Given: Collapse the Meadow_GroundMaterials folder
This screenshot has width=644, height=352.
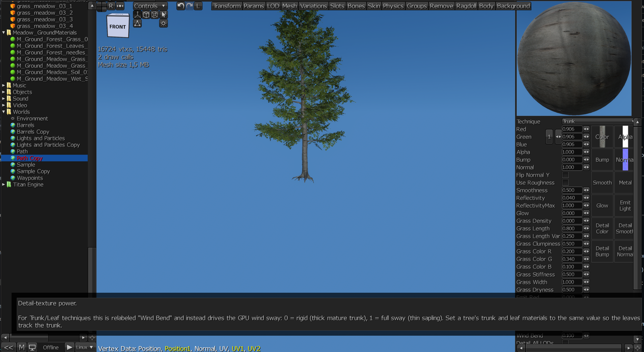Looking at the screenshot, I should pos(4,33).
